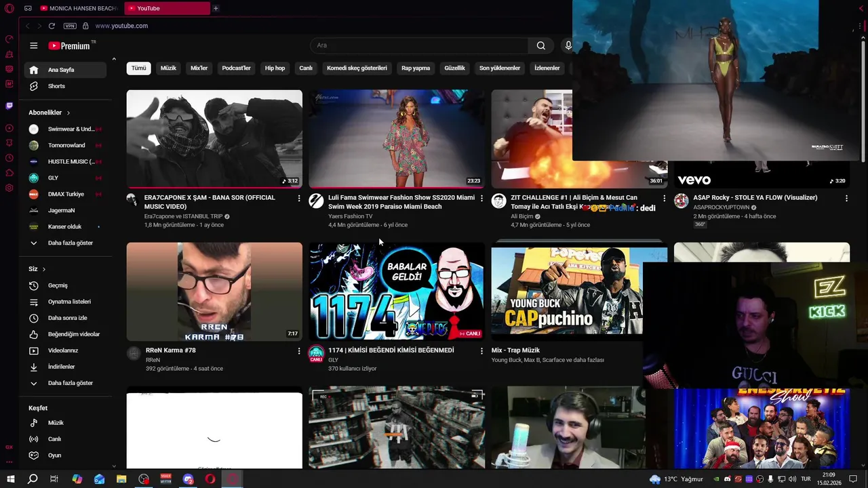Select the Canlı filter chip
Image resolution: width=868 pixels, height=488 pixels.
(306, 68)
